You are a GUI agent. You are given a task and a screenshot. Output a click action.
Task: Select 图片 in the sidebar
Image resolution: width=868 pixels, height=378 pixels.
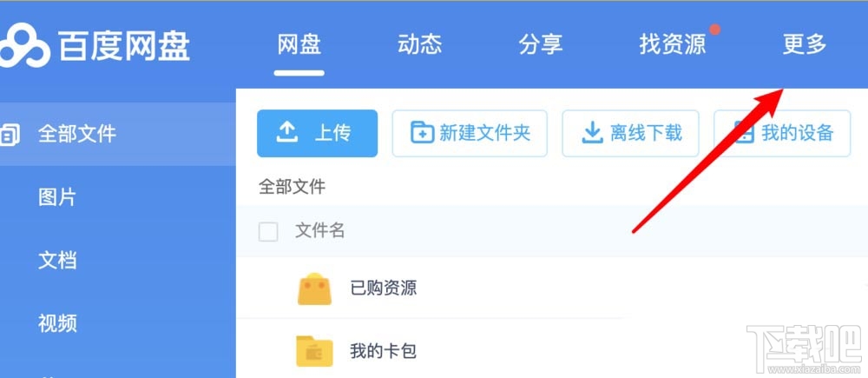pos(57,197)
